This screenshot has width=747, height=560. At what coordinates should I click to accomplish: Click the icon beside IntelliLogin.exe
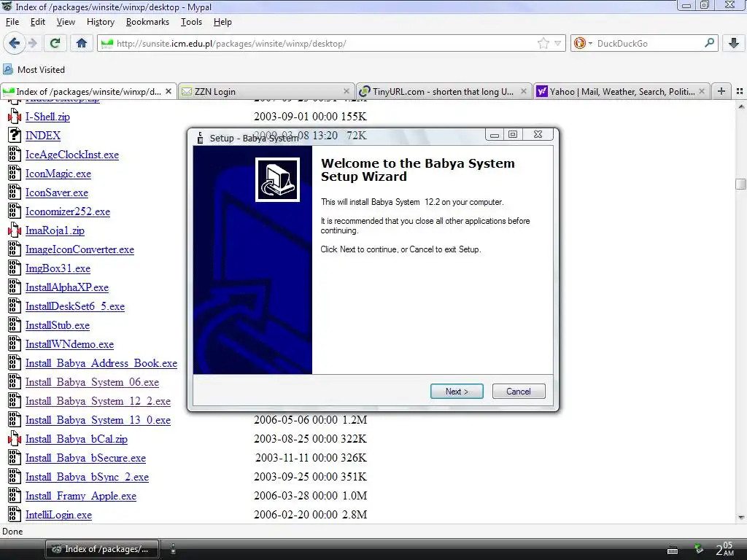coord(15,515)
